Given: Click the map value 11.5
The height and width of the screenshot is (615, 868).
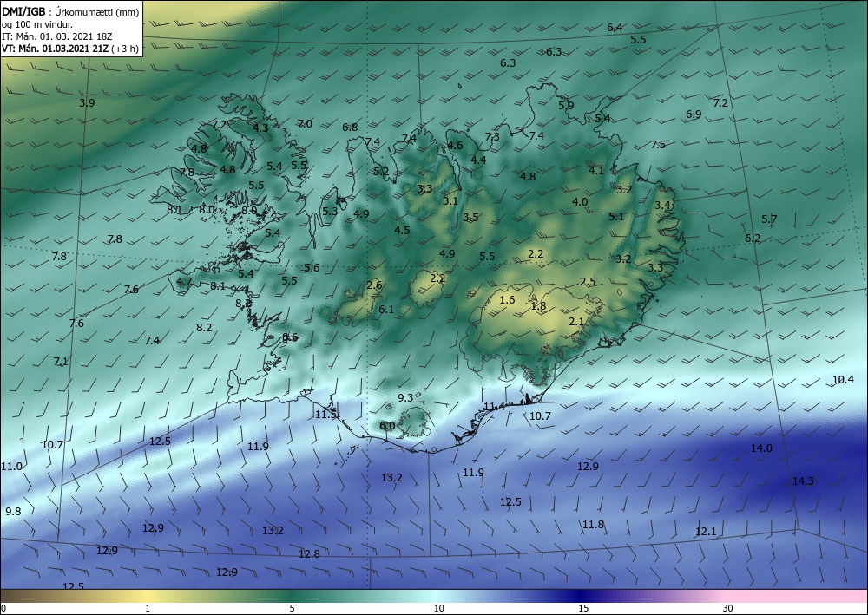Looking at the screenshot, I should pos(326,415).
